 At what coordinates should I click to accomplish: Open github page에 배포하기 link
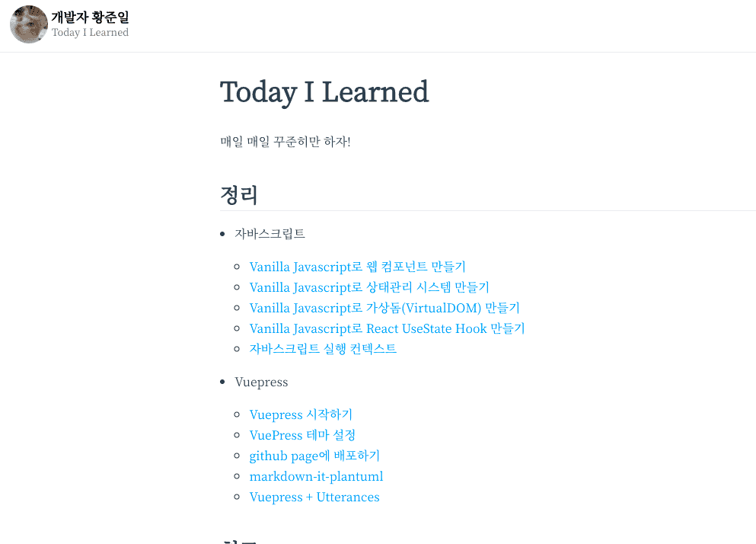pyautogui.click(x=314, y=456)
